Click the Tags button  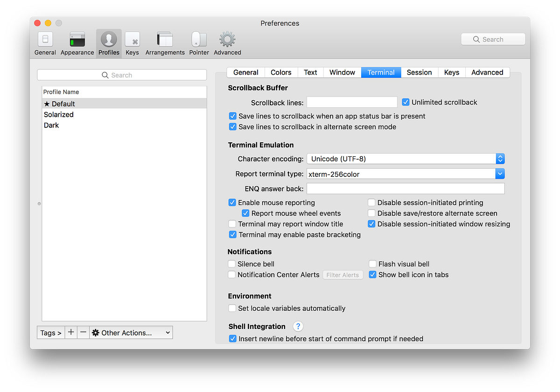click(x=50, y=332)
